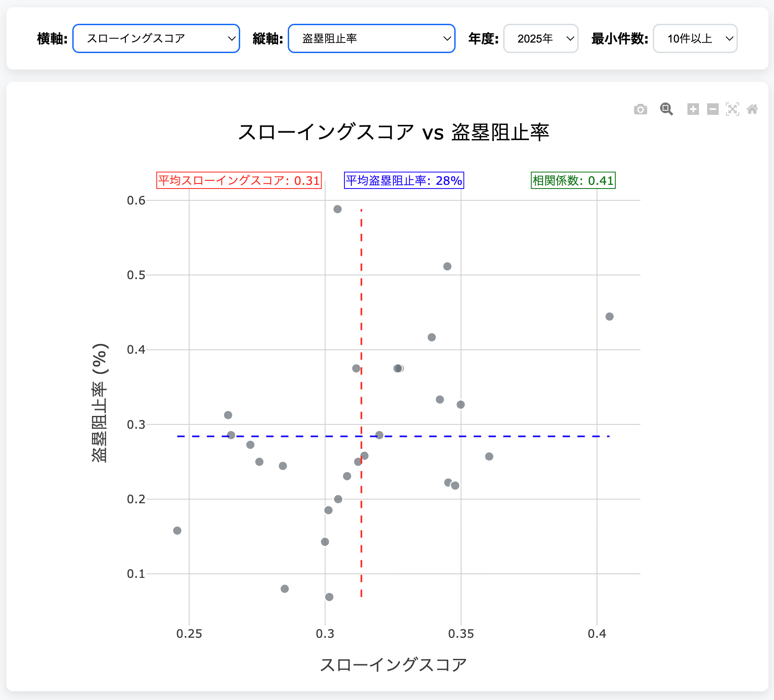774x700 pixels.
Task: Select the topmost data point near 0.59
Action: 338,209
